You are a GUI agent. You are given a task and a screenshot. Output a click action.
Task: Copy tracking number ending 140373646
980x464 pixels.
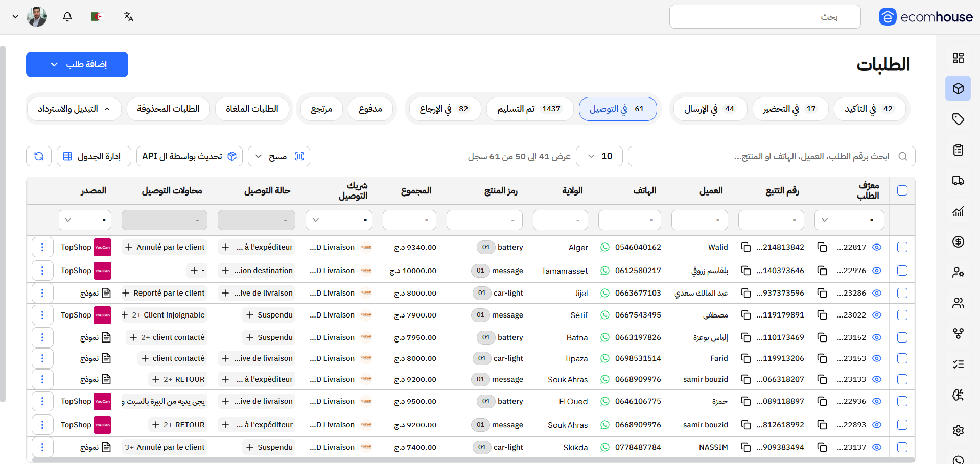point(746,271)
